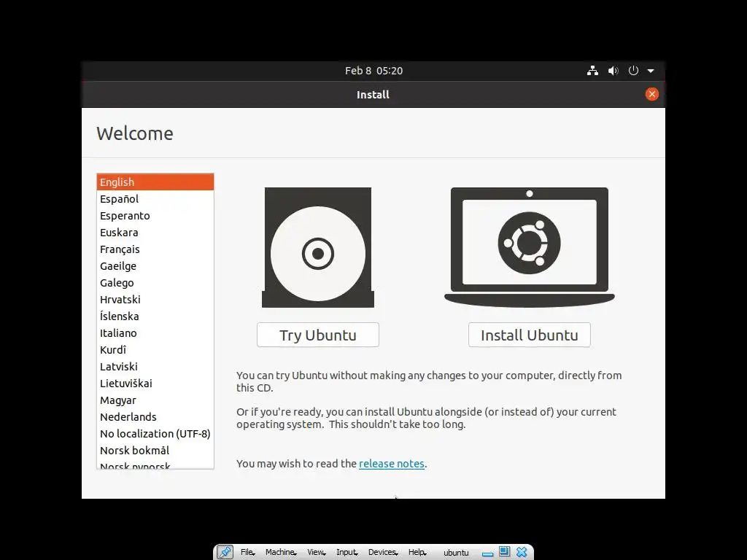Click the power icon in top bar
The width and height of the screenshot is (747, 560).
click(633, 71)
